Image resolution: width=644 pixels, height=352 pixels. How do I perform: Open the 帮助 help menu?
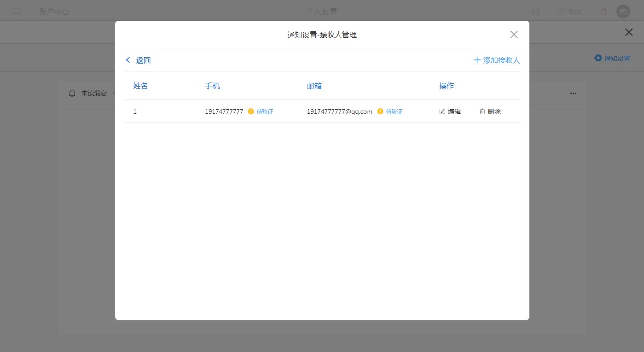569,12
